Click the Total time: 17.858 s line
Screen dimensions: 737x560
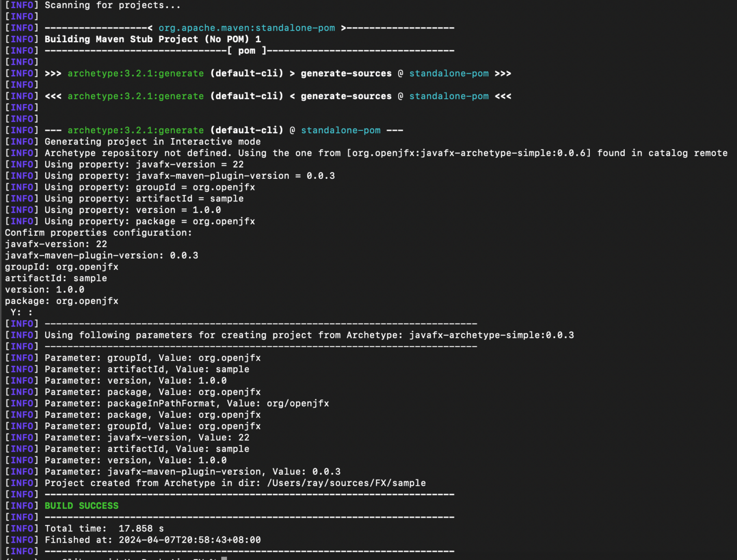coord(104,528)
